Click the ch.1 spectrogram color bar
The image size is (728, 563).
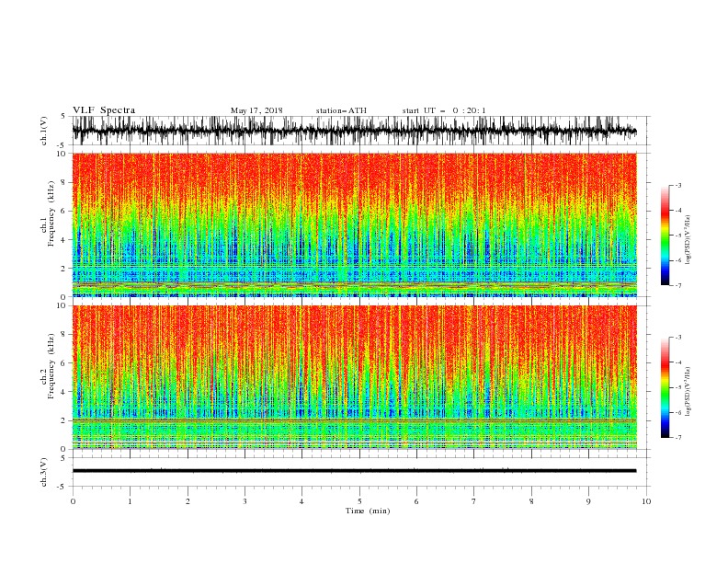[x=665, y=236]
